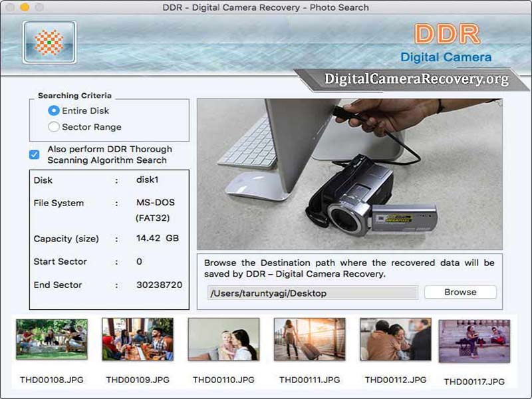Click the disk1 value in disk info
Image resolution: width=532 pixels, height=399 pixels.
147,180
